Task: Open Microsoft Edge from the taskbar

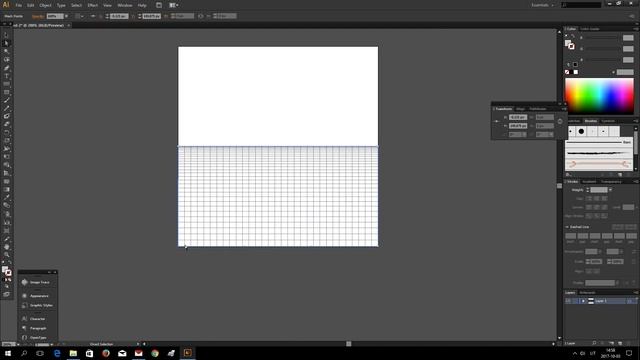Action: 57,353
